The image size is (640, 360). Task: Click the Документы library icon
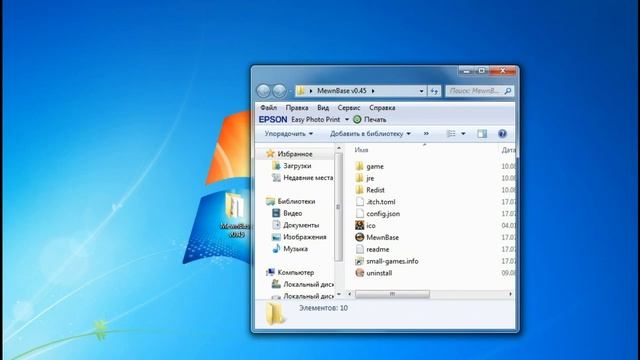coord(276,225)
